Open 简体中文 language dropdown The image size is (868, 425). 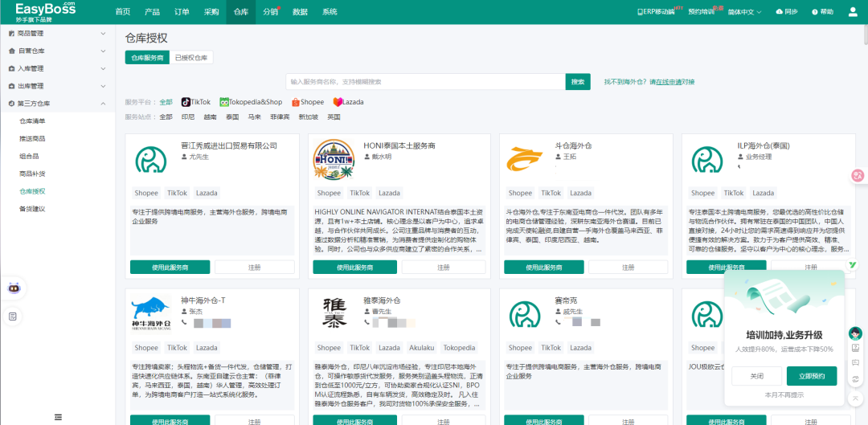point(744,11)
